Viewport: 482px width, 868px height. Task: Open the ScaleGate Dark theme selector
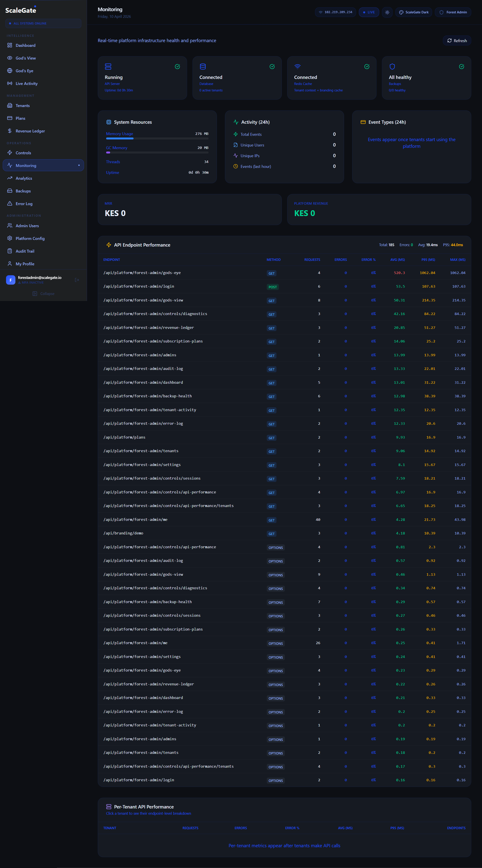(413, 12)
